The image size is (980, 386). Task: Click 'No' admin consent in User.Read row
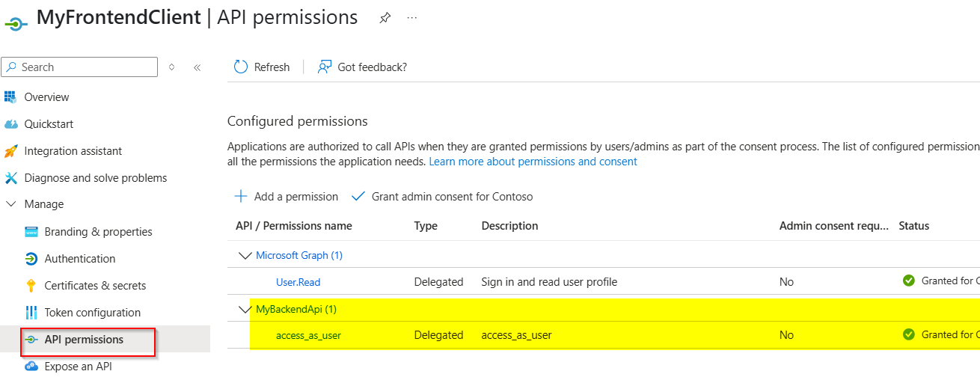(786, 282)
